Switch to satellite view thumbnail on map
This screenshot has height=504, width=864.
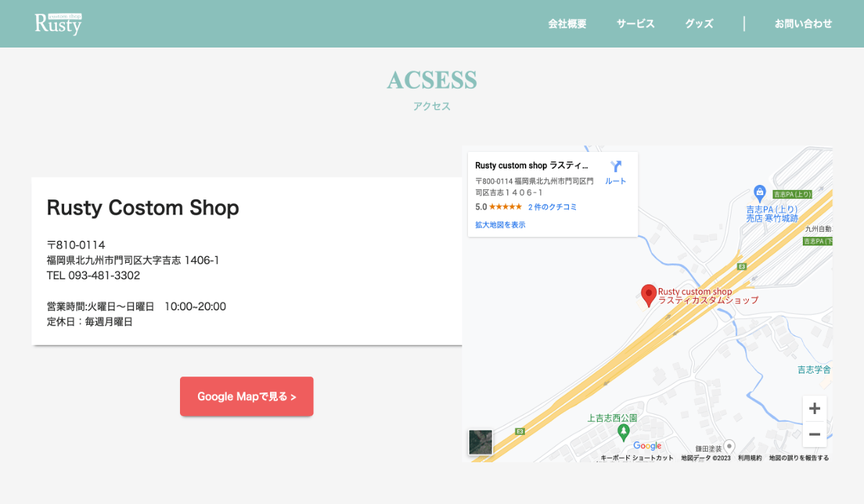480,442
